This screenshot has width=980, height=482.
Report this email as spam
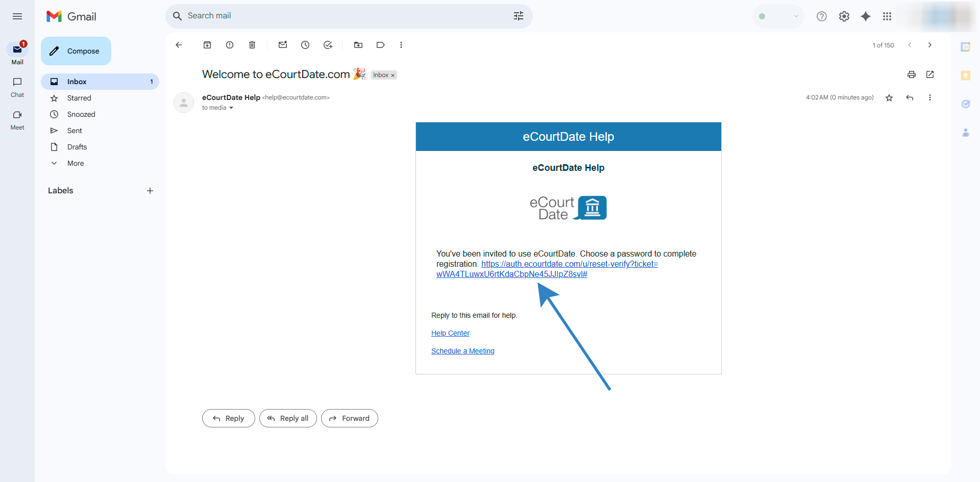tap(230, 45)
